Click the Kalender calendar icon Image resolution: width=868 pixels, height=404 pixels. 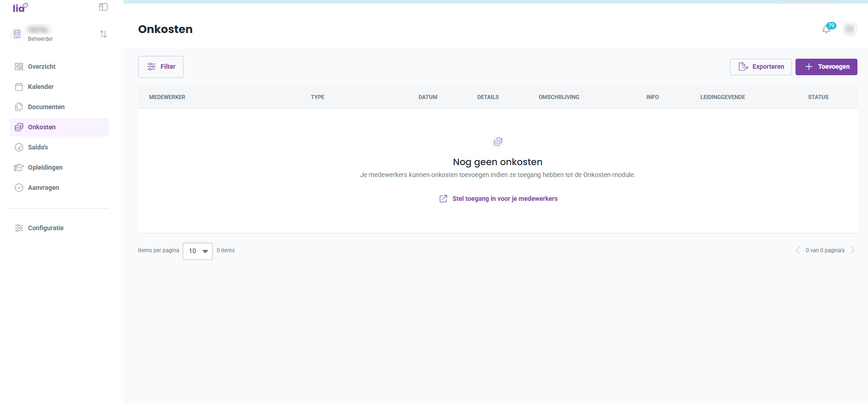[19, 87]
